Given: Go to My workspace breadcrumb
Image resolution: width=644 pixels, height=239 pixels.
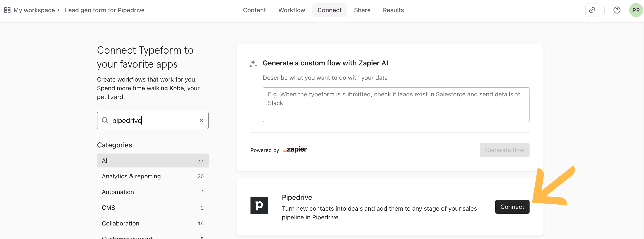Looking at the screenshot, I should click(34, 10).
